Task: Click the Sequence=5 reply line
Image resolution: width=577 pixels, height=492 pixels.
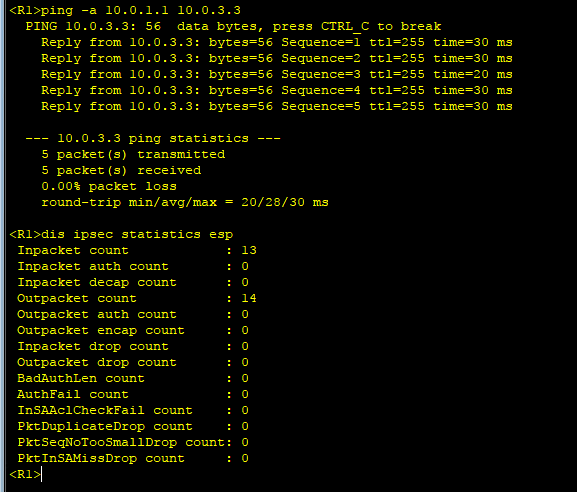Action: (x=277, y=106)
